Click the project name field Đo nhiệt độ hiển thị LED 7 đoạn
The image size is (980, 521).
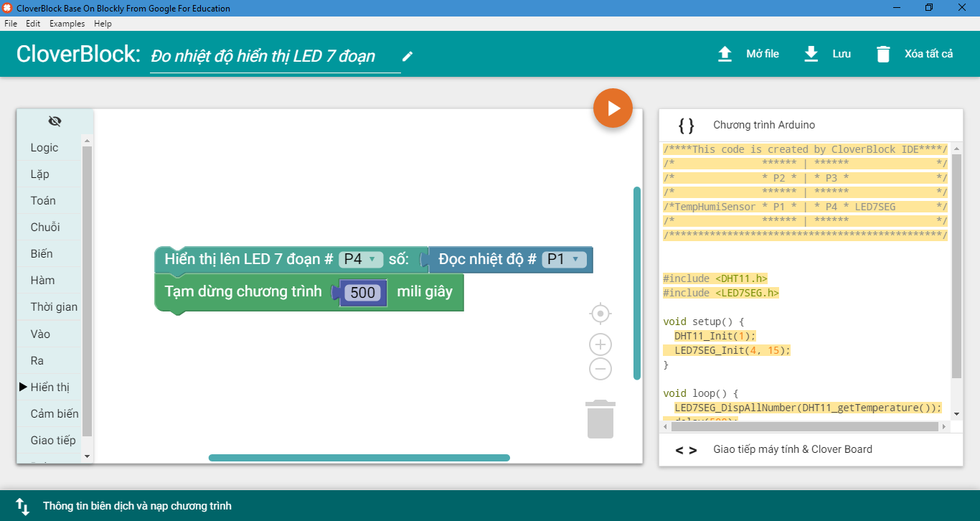(275, 56)
